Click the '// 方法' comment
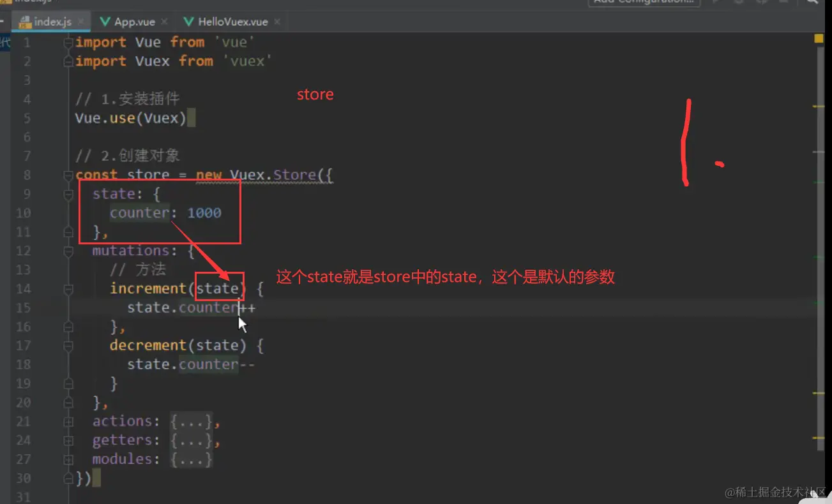 click(x=137, y=270)
